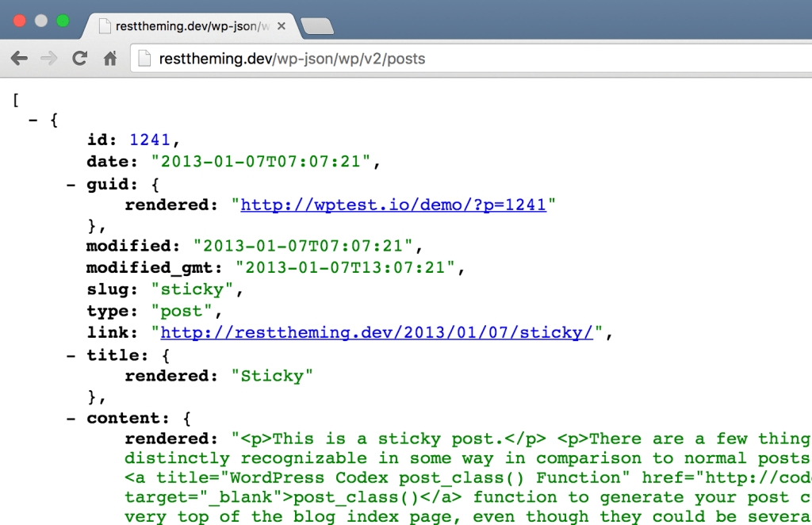812x525 pixels.
Task: Click the Forward navigation arrow
Action: coord(49,59)
